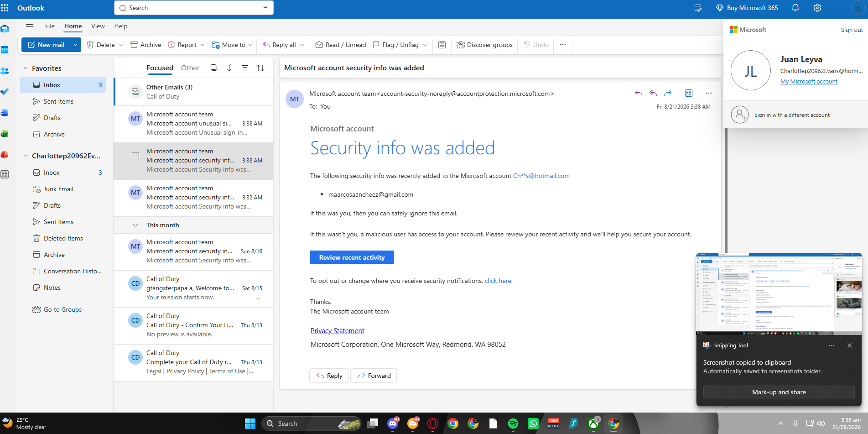Open the Calendar app from the left rail

click(x=5, y=50)
